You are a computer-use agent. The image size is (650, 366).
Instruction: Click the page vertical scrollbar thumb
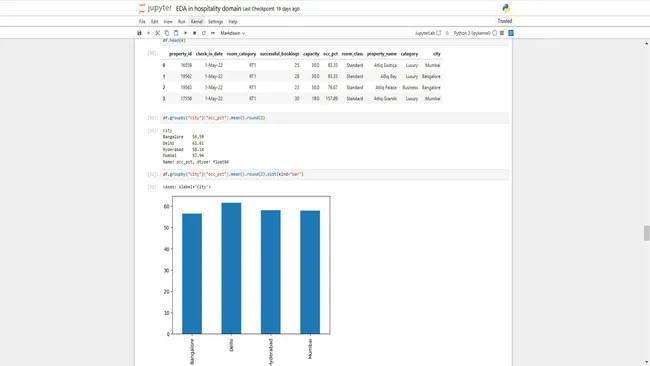click(646, 233)
